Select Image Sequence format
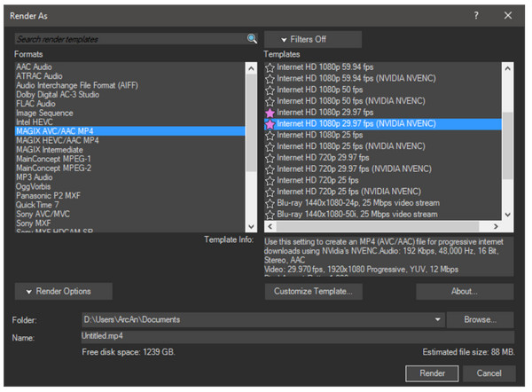 [x=130, y=113]
